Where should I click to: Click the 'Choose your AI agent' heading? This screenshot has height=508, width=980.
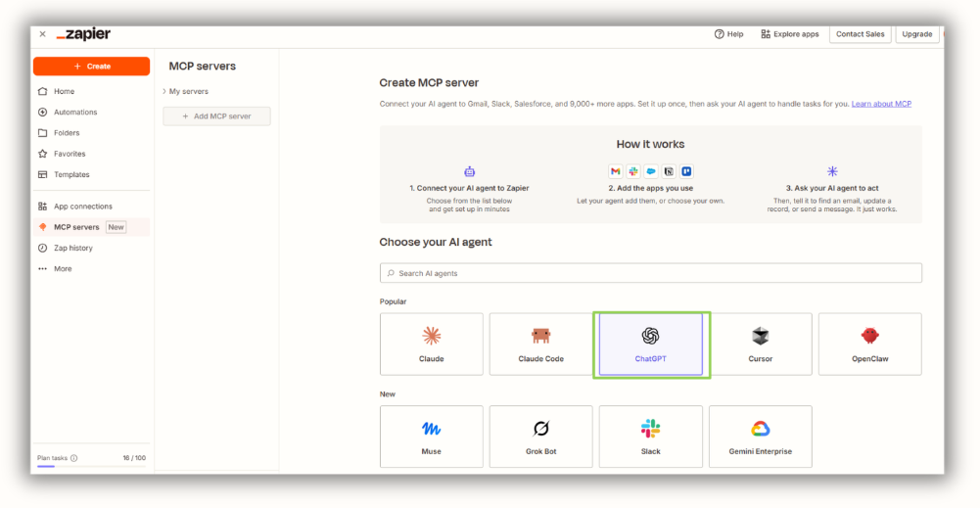436,242
